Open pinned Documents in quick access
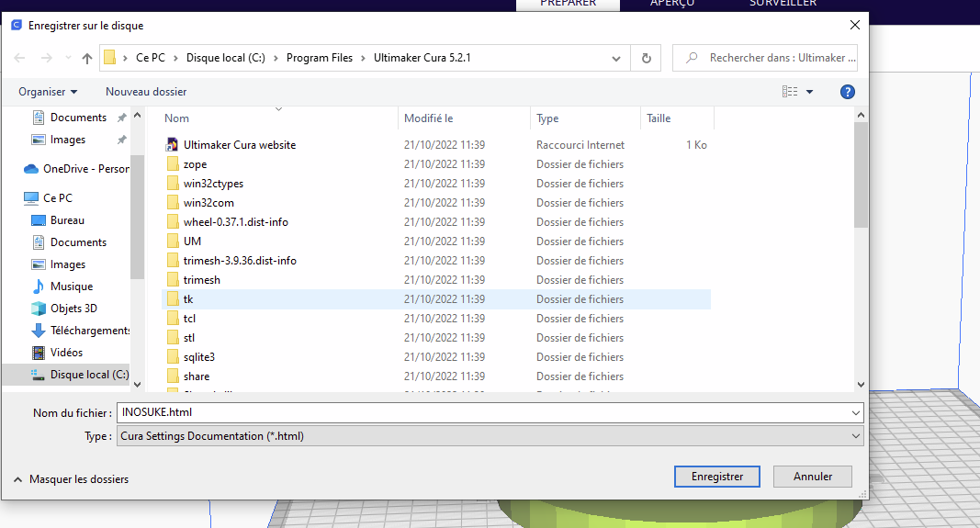Screen dimensions: 980x528 click(x=78, y=118)
